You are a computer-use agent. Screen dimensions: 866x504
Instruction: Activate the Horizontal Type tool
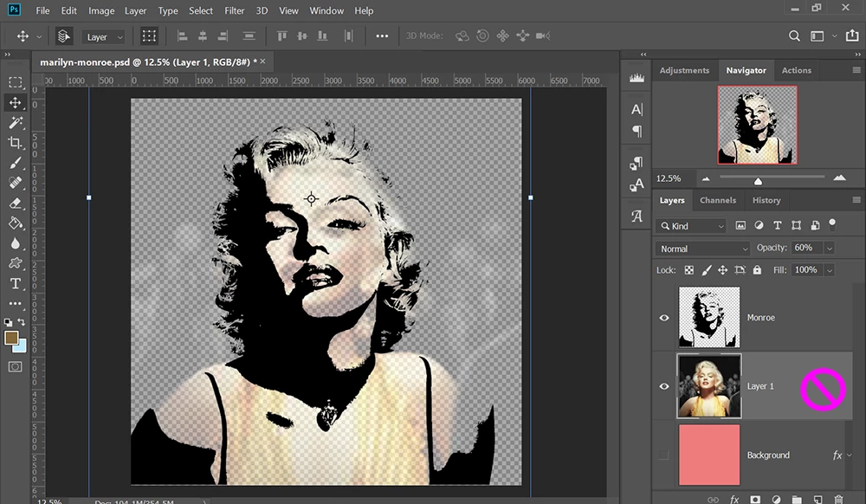pos(15,284)
